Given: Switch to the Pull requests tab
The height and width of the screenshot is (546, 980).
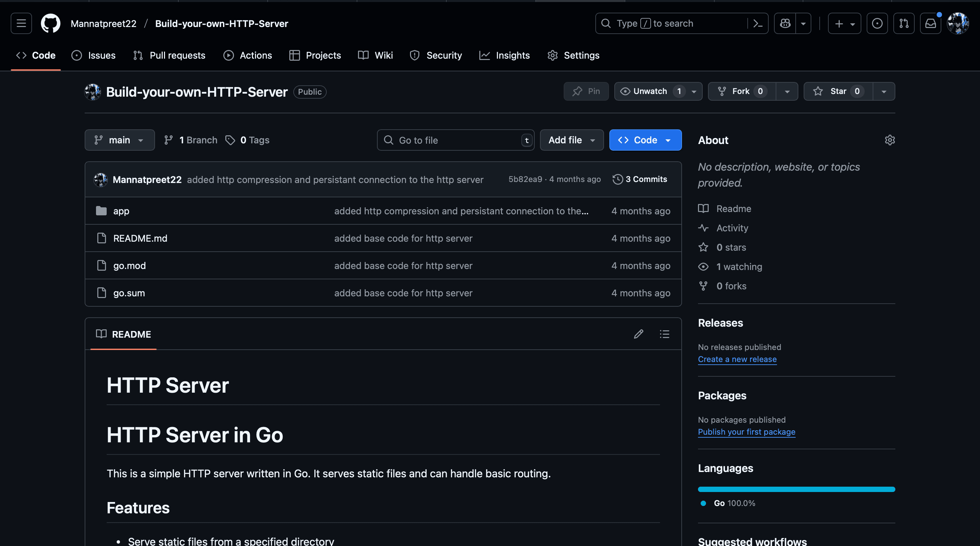Looking at the screenshot, I should tap(169, 56).
